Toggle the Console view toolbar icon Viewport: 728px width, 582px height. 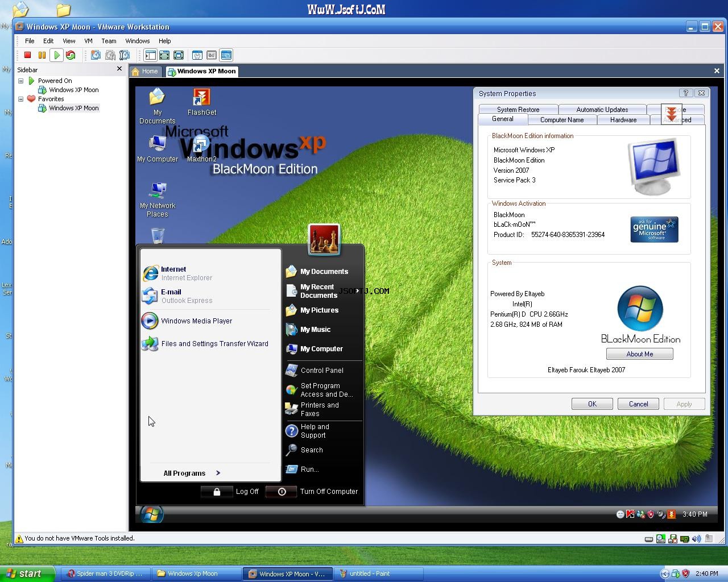tap(226, 55)
